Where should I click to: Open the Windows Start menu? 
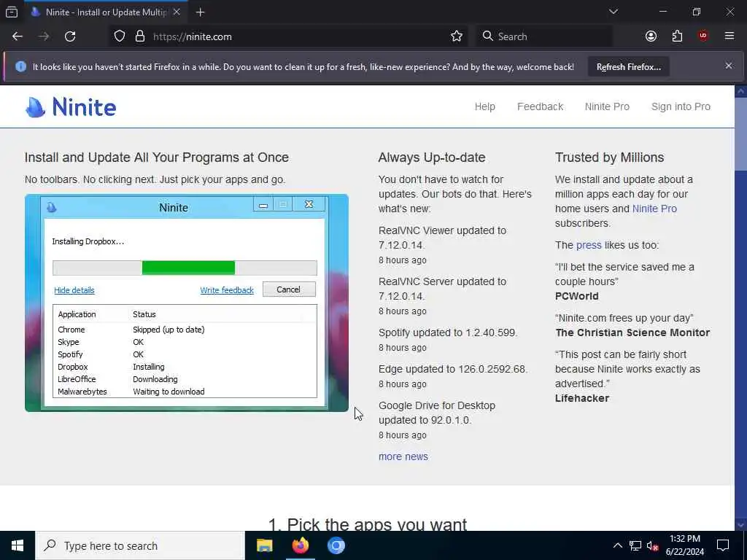pos(18,545)
